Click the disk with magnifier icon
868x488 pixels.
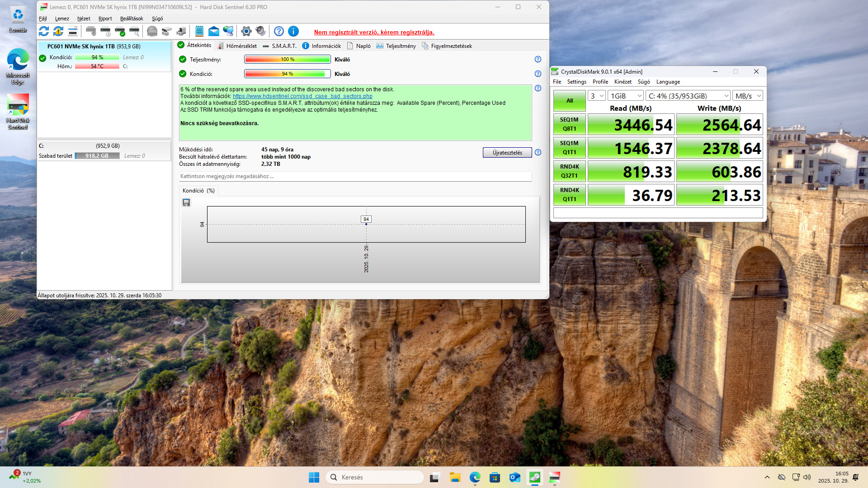tap(134, 31)
